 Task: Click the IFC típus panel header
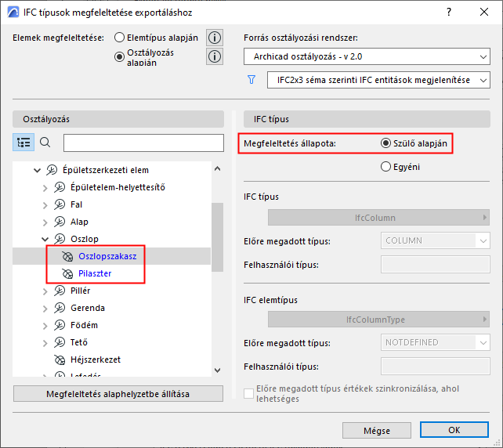[x=367, y=119]
